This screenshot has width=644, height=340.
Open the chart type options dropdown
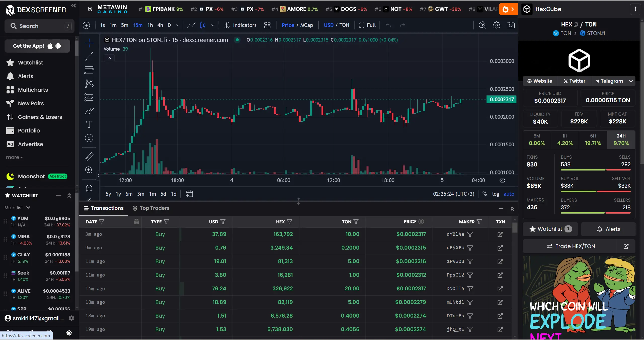tap(213, 25)
